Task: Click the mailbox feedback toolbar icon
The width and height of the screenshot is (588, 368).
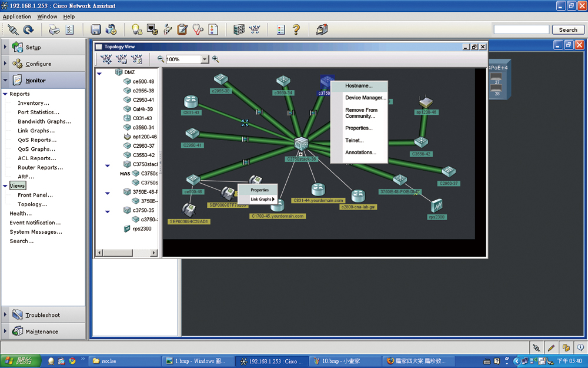Action: pos(322,29)
